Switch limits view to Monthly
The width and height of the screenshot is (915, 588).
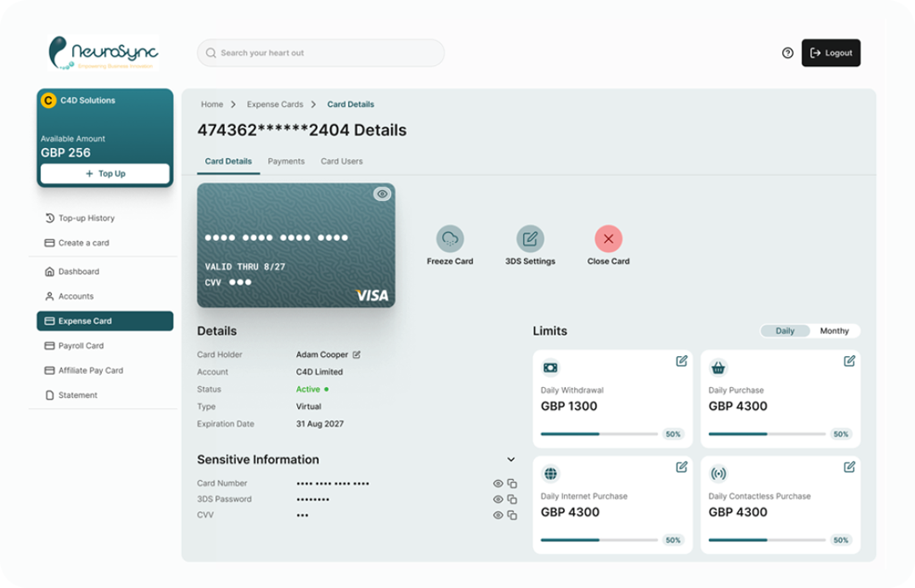834,331
